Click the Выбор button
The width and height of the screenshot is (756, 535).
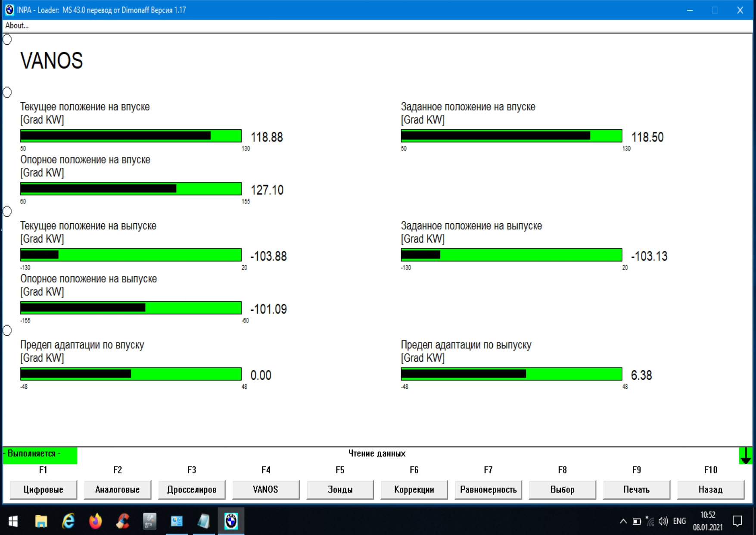[x=562, y=490]
